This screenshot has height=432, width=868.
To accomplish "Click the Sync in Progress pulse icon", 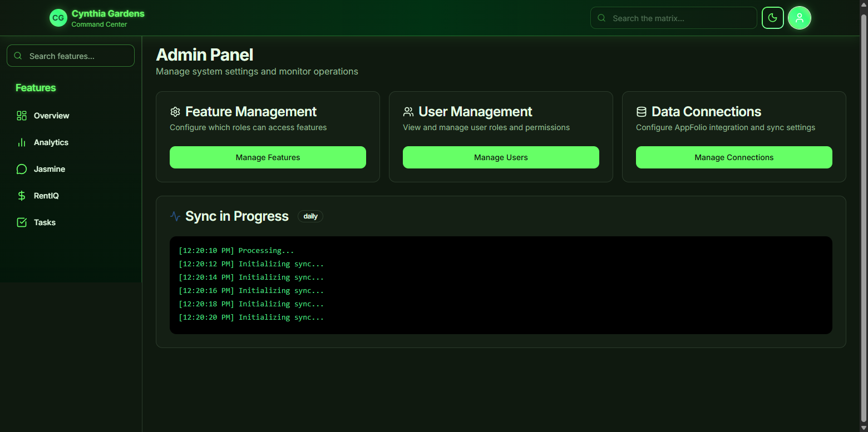I will coord(175,216).
